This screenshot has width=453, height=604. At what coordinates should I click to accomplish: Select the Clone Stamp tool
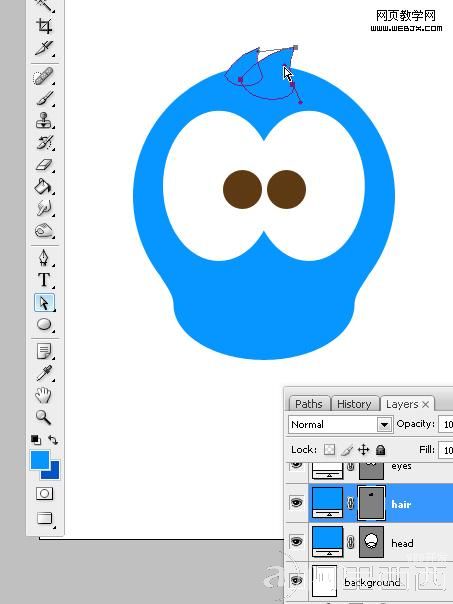click(x=44, y=121)
